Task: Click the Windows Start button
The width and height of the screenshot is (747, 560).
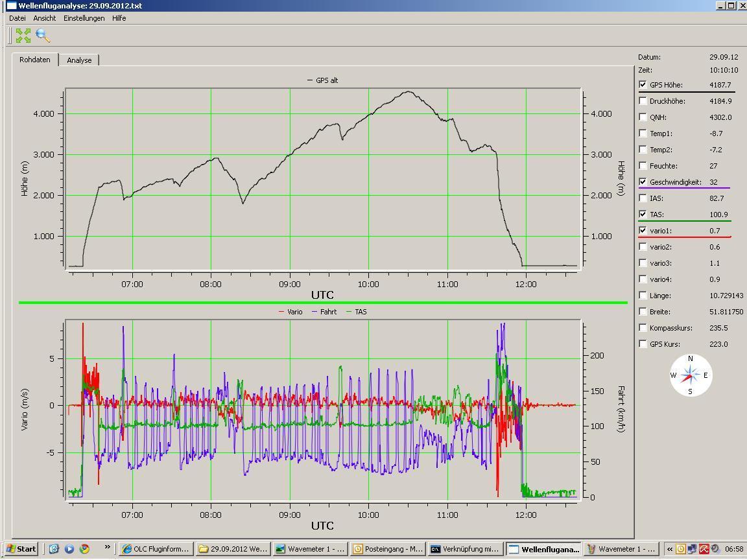Action: coord(20,549)
